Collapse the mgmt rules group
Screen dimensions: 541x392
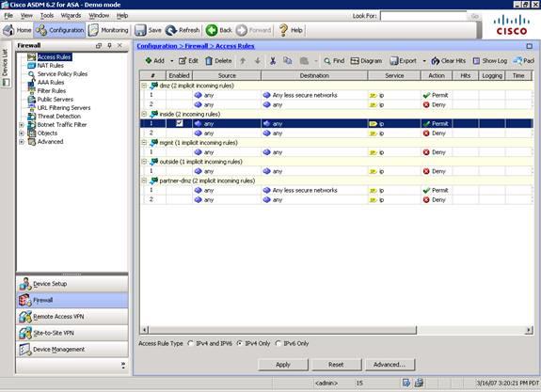[144, 142]
